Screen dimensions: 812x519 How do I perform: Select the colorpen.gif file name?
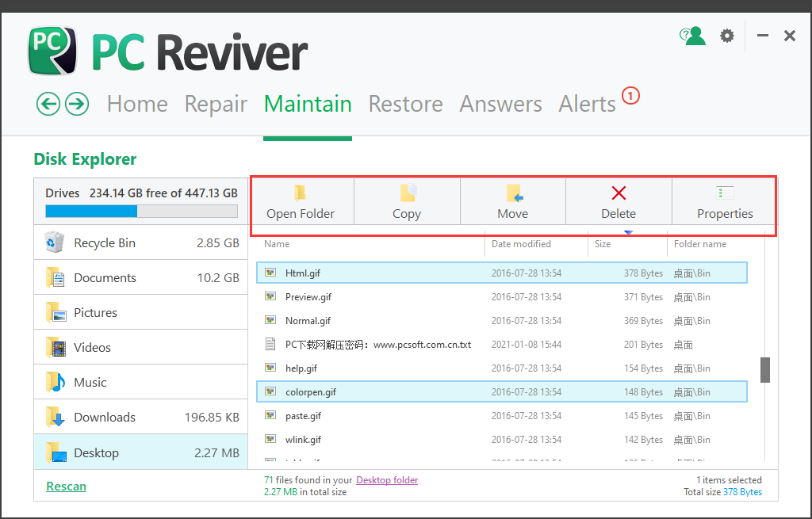coord(311,392)
